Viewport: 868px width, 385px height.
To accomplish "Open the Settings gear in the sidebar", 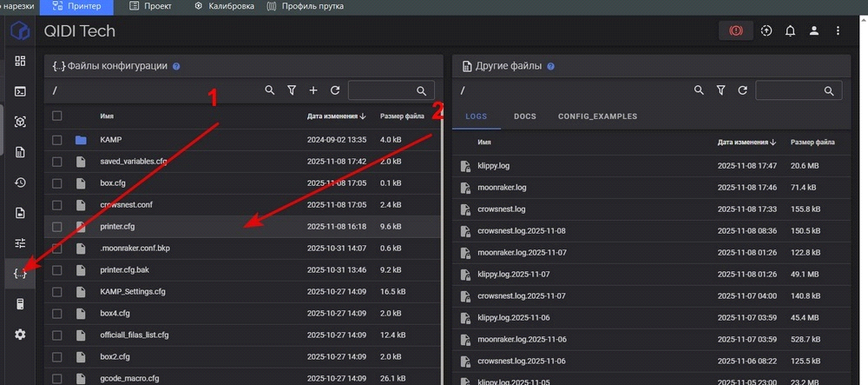I will coord(20,335).
